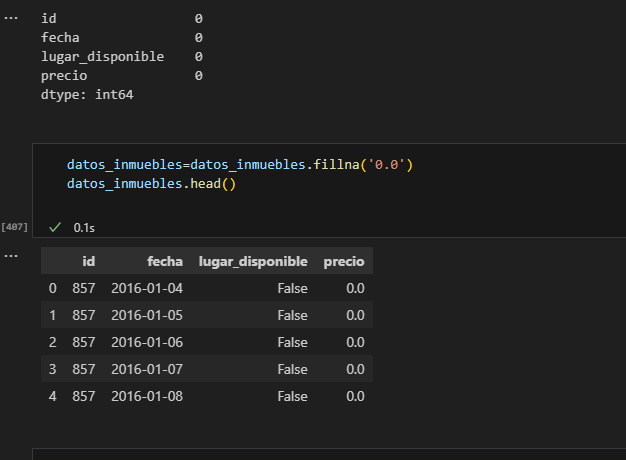Click the 'lugar_disponible' text in upper output
Viewport: 626px width, 460px height.
coord(103,56)
